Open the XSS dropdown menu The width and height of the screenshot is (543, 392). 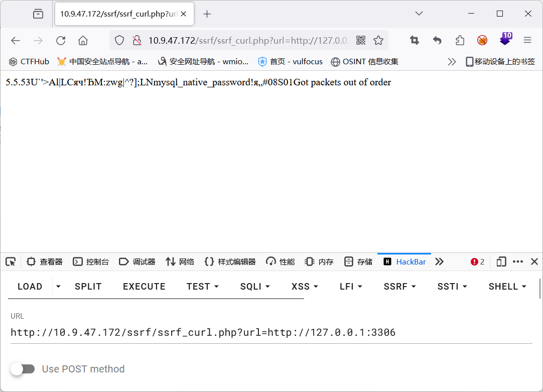tap(305, 287)
